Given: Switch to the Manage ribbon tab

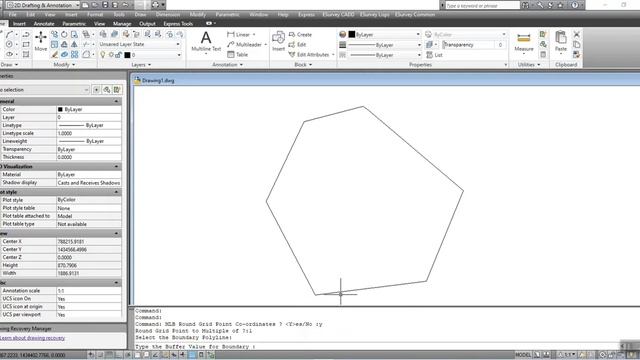Looking at the screenshot, I should [122, 24].
